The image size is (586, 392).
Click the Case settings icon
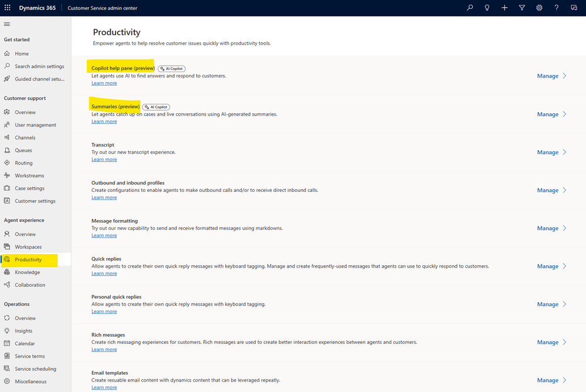tap(6, 188)
